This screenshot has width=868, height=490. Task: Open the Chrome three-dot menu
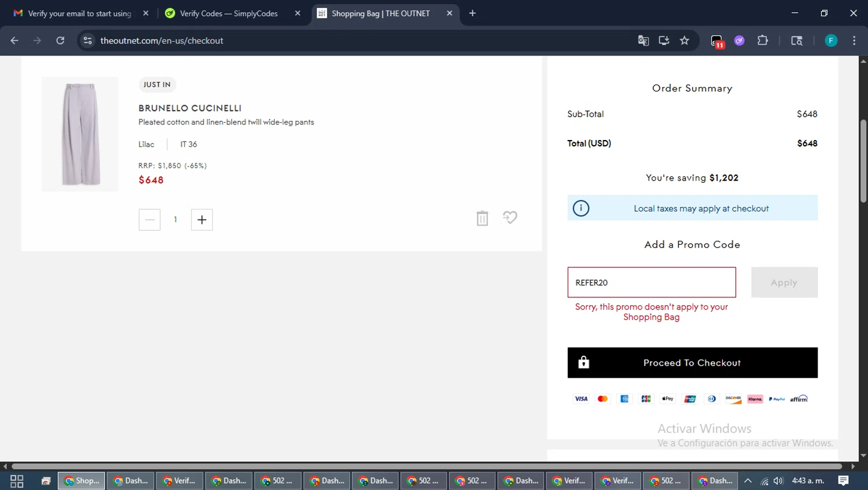pyautogui.click(x=854, y=40)
